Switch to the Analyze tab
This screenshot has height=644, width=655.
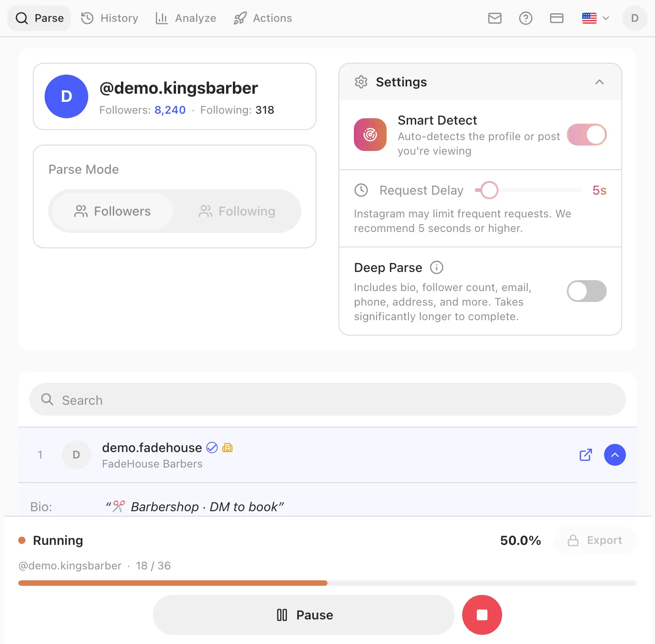click(x=186, y=18)
